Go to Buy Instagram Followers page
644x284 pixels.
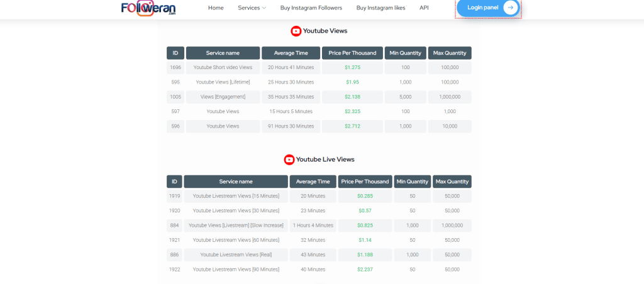tap(311, 8)
